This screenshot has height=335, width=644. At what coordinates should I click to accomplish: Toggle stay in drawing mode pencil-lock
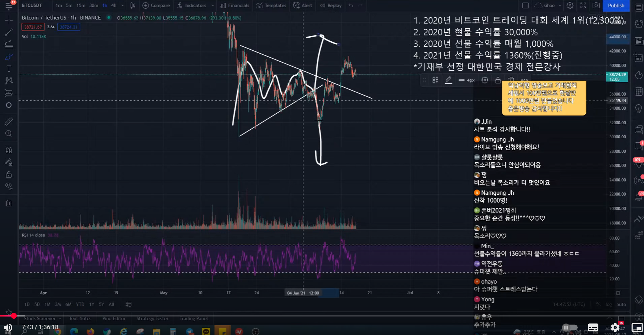click(9, 162)
